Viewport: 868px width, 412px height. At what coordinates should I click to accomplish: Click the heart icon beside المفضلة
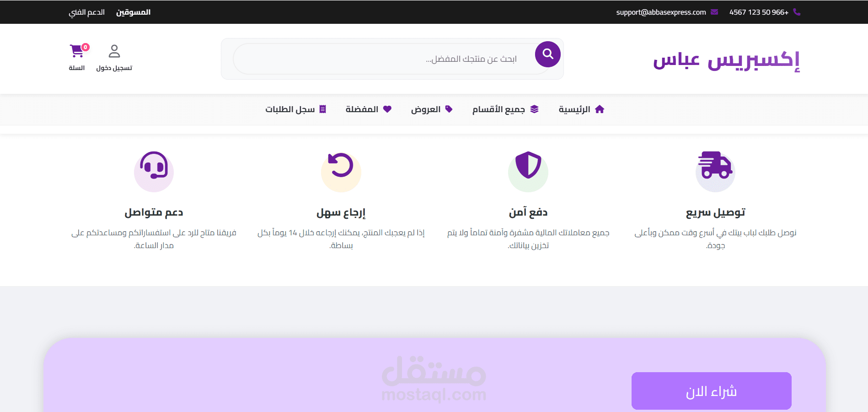[387, 109]
